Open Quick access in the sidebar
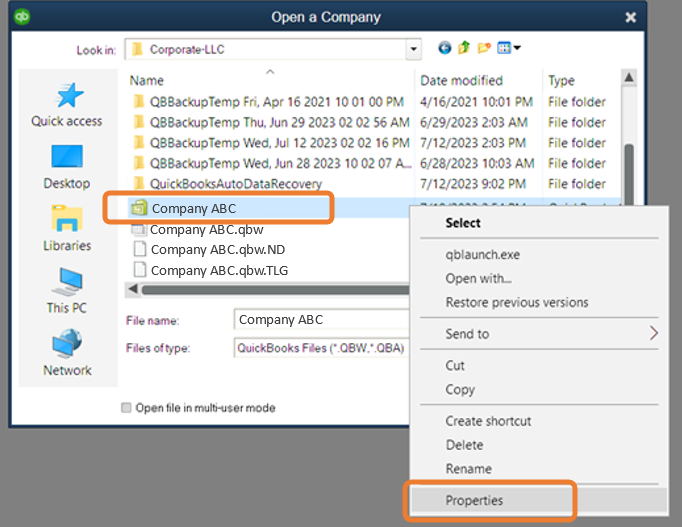 (x=67, y=105)
